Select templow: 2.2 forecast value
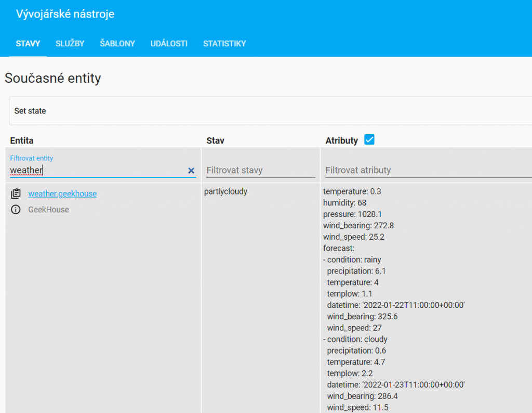This screenshot has height=413, width=532. 350,373
